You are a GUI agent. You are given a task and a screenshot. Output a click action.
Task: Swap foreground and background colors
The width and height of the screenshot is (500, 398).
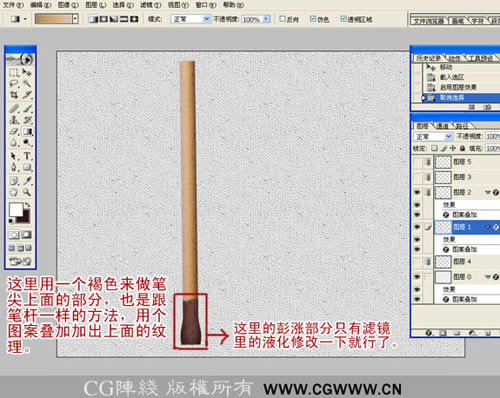point(28,205)
